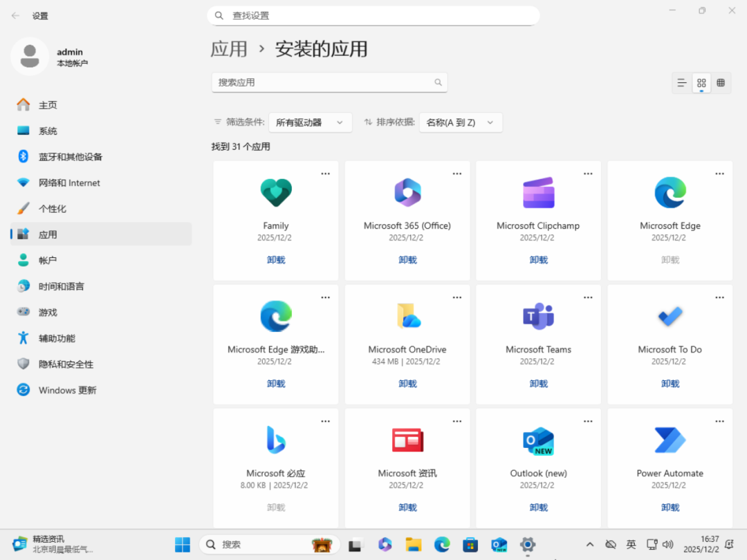Switch to list view layout icon
This screenshot has height=560, width=747.
(682, 83)
